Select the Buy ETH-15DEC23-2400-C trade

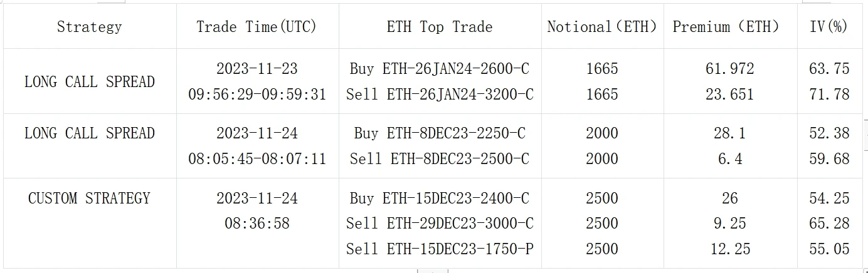(x=440, y=198)
